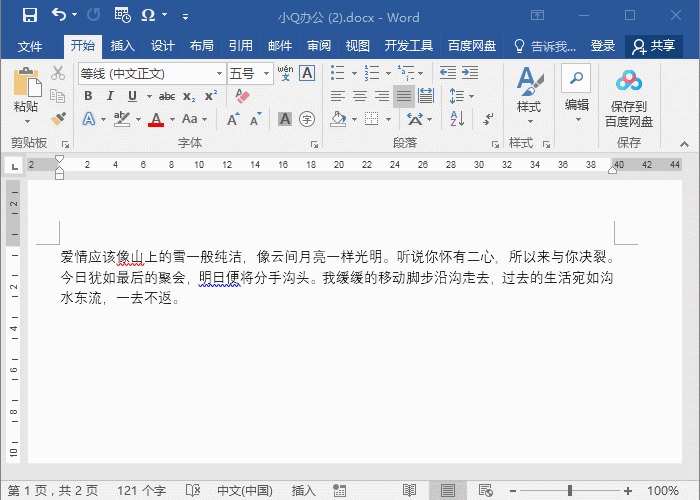The height and width of the screenshot is (500, 700).
Task: Click the strikethrough abc icon
Action: (167, 96)
